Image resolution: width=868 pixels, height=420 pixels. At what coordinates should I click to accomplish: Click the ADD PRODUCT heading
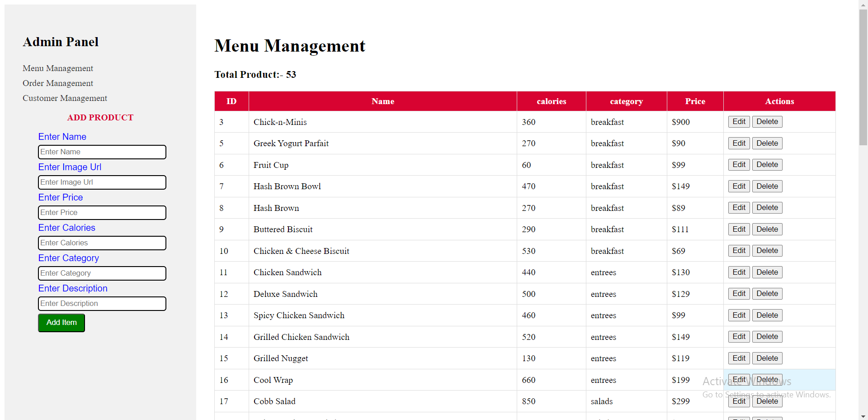[100, 118]
